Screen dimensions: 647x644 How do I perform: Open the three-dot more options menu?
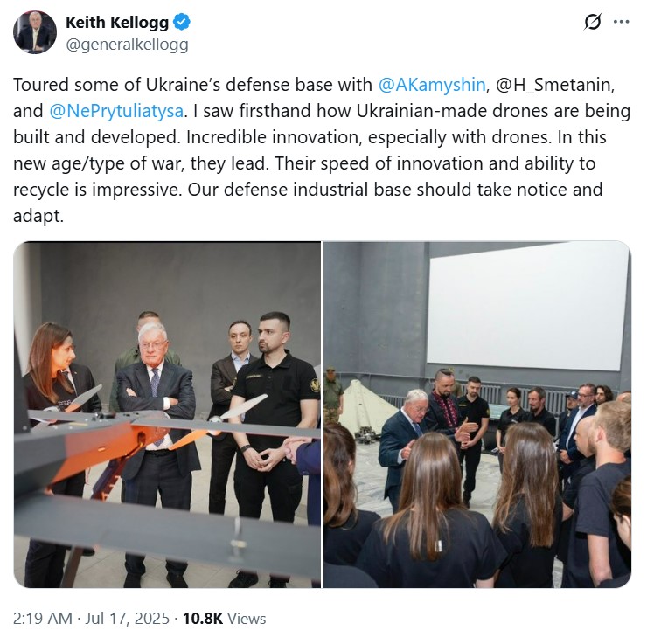622,22
